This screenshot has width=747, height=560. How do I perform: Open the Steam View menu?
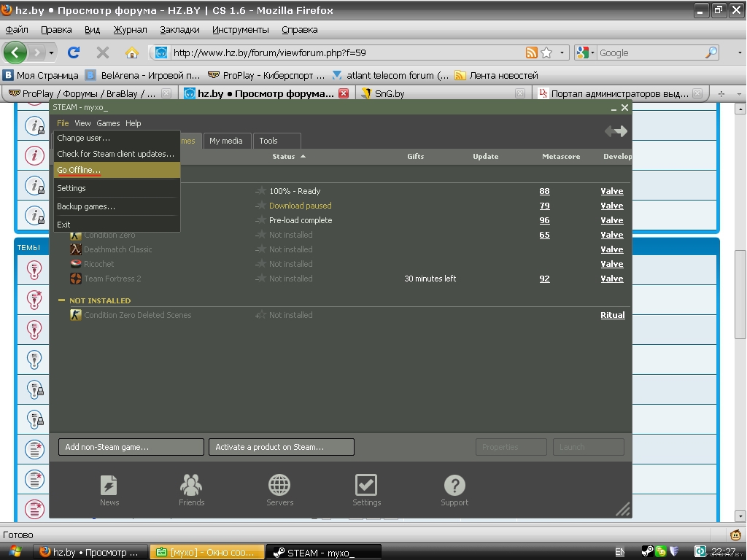point(82,122)
